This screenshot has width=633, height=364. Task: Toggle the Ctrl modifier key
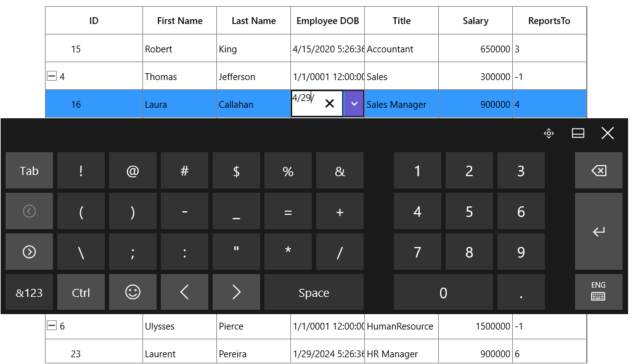(x=81, y=292)
